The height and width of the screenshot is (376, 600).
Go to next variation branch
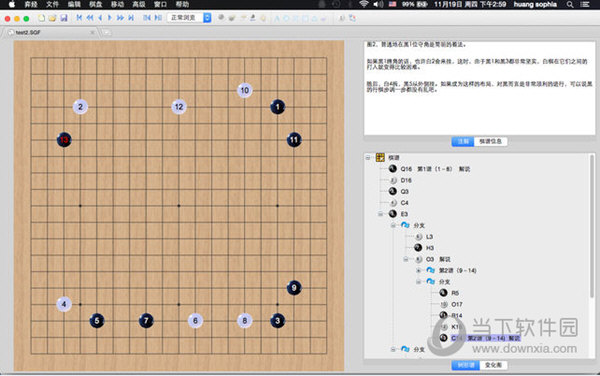coord(158,18)
